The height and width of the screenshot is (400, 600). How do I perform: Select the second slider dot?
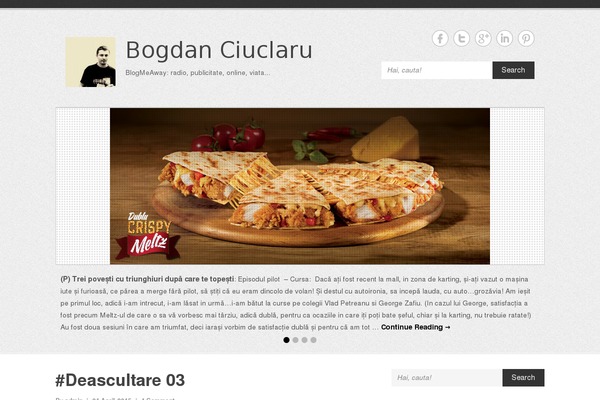(x=295, y=340)
